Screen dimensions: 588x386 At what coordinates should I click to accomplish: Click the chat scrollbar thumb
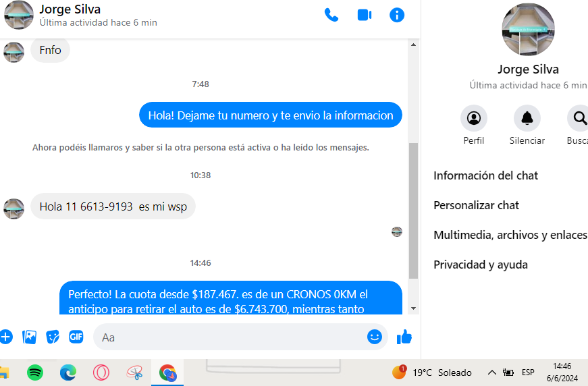click(x=413, y=211)
